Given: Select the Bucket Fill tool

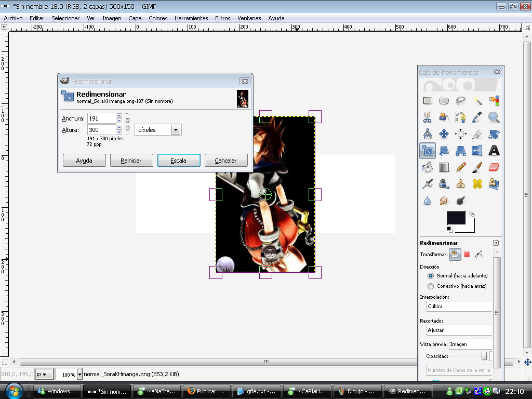Looking at the screenshot, I should tap(428, 167).
